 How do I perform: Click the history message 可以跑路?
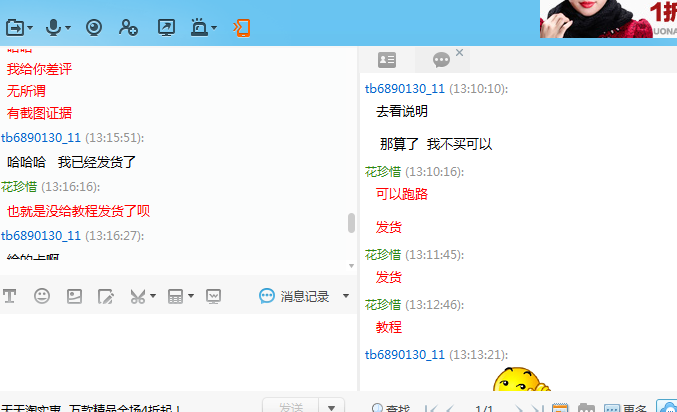click(402, 194)
